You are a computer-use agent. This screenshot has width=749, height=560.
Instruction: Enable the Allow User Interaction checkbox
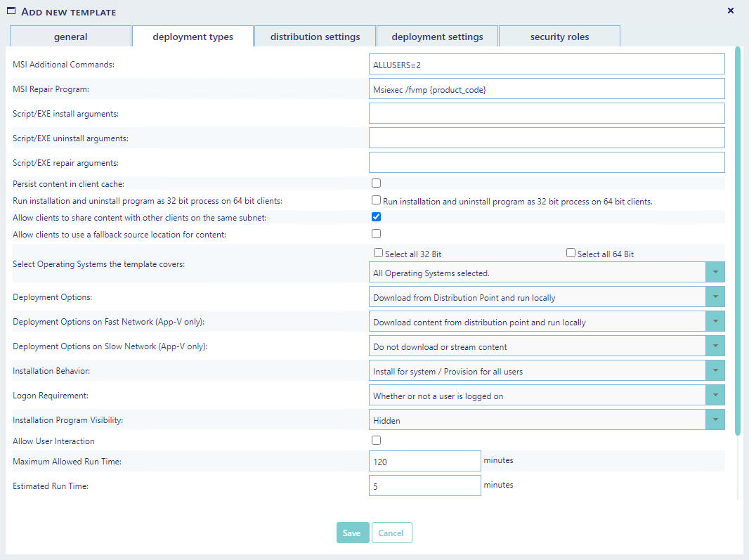pos(377,441)
